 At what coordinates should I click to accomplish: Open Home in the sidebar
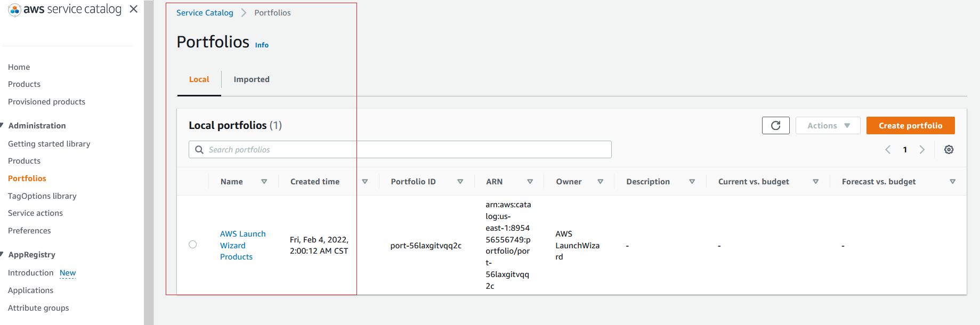[19, 67]
